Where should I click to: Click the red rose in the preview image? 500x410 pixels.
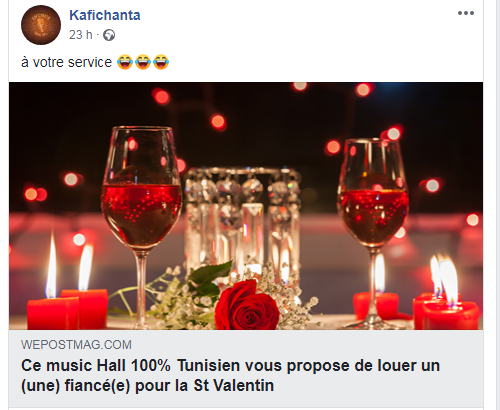[246, 307]
